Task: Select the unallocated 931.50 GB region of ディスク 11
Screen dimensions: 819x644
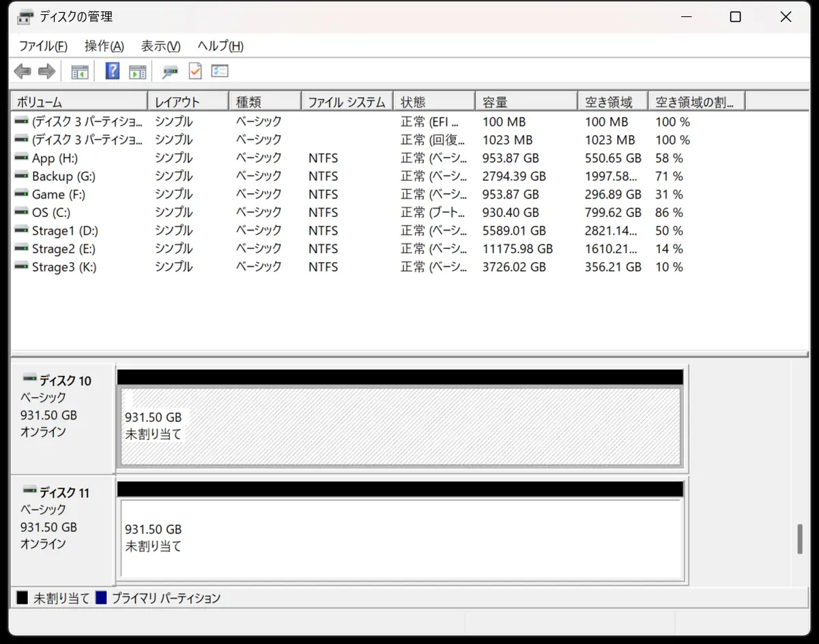Action: [x=401, y=539]
